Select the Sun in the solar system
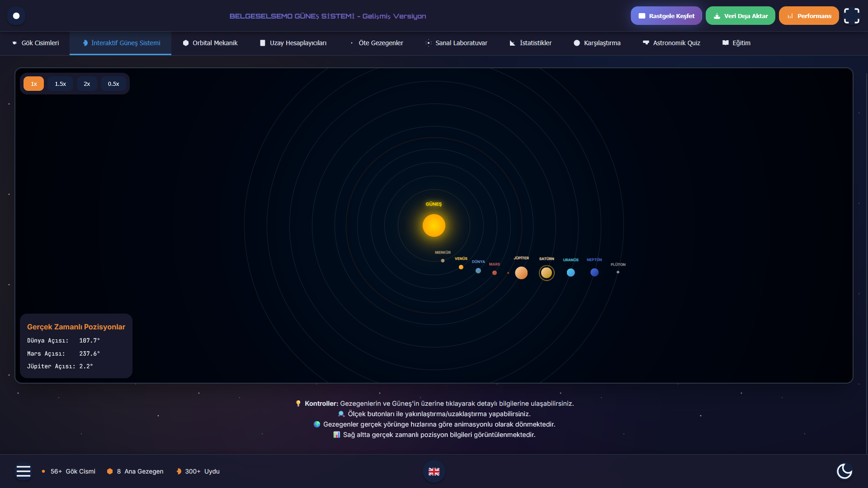The width and height of the screenshot is (868, 488). (x=434, y=225)
